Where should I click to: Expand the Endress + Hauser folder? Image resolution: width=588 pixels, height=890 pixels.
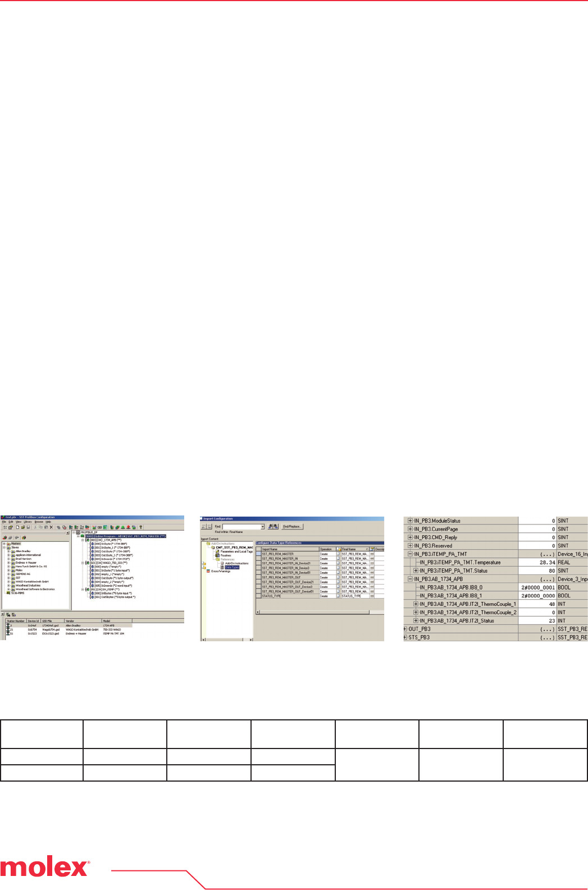pyautogui.click(x=8, y=563)
